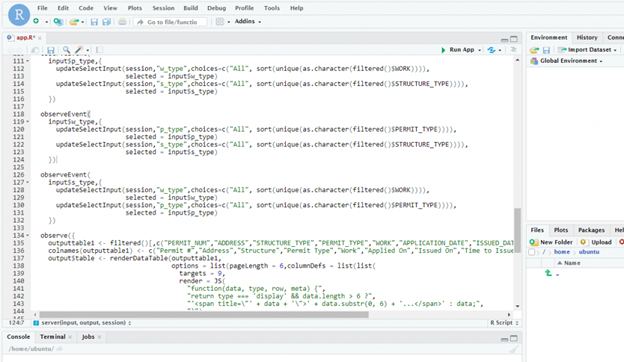
Task: Click the RStudio R logo
Action: tap(19, 15)
